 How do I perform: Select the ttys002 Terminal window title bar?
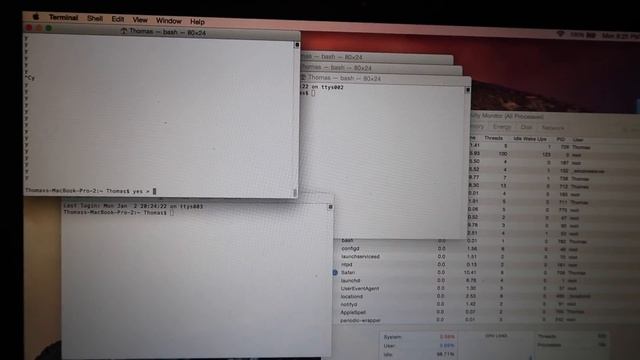pyautogui.click(x=386, y=78)
